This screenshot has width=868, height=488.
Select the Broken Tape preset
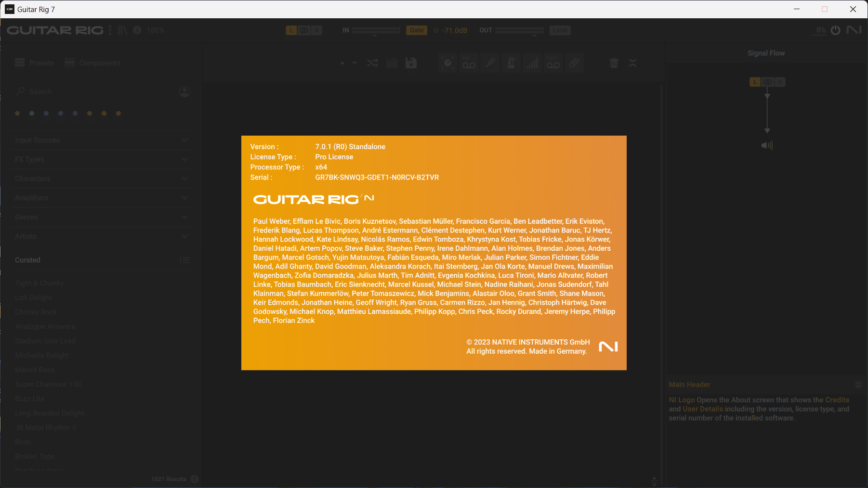click(35, 456)
